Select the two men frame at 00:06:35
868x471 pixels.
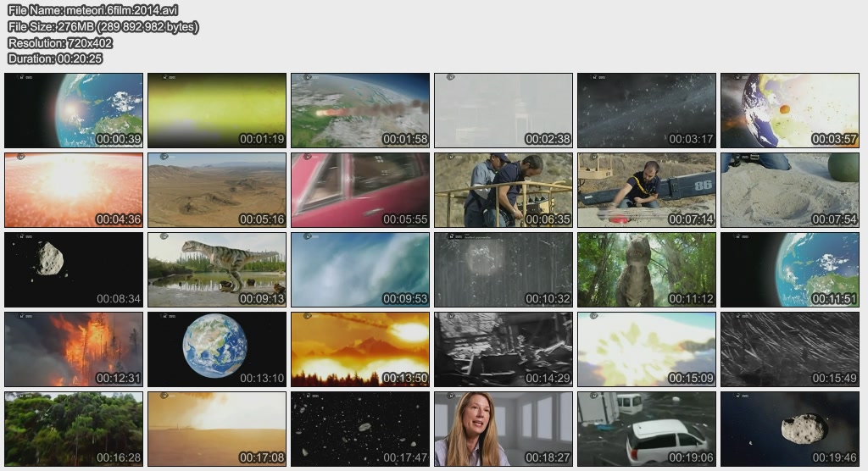504,190
